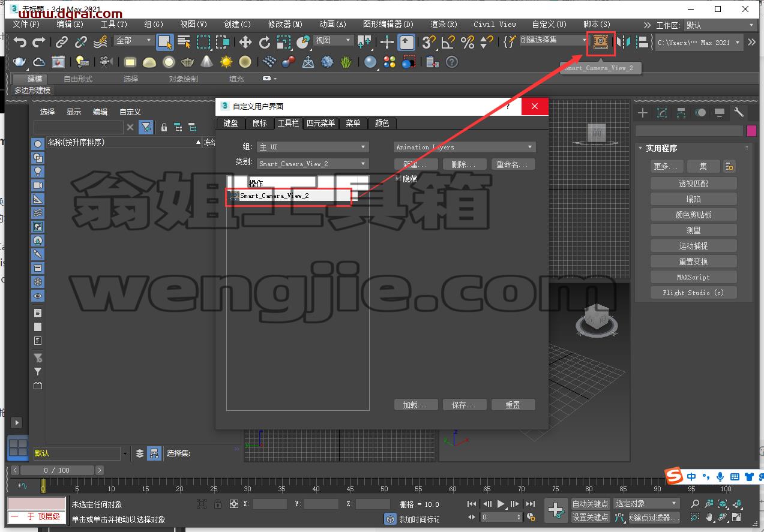The image size is (764, 532).
Task: Click the teapot render setup icon
Action: click(x=20, y=62)
